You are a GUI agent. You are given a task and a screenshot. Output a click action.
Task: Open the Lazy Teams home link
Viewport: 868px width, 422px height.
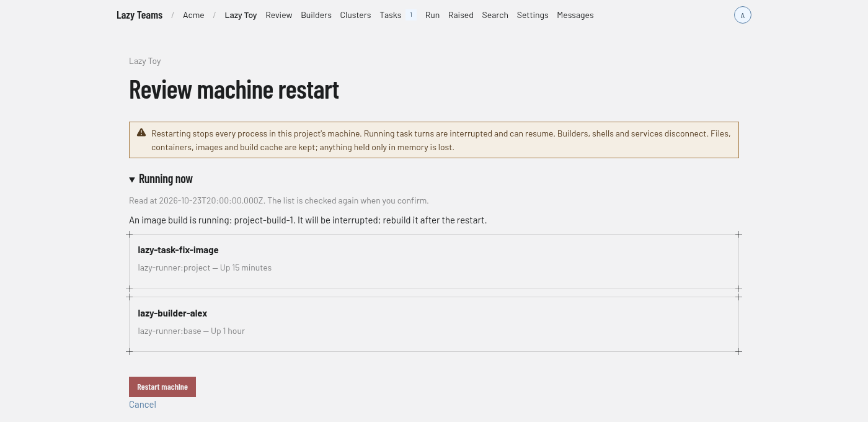coord(139,15)
